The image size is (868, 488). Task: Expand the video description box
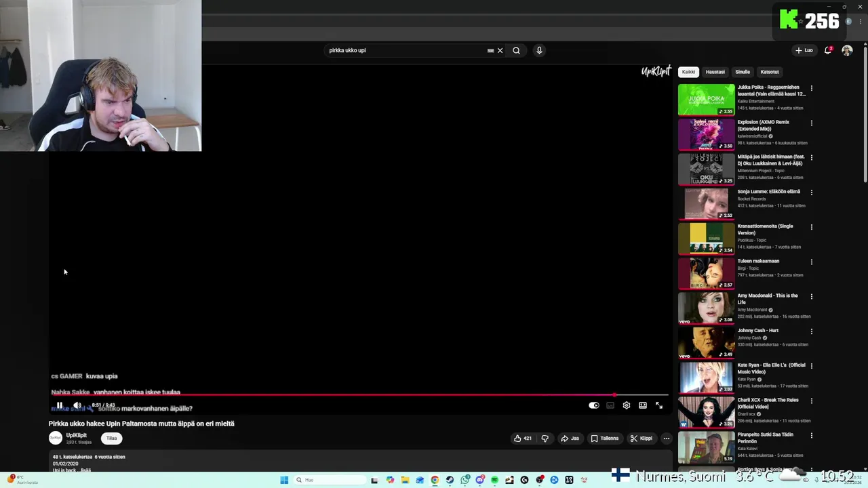pos(360,462)
